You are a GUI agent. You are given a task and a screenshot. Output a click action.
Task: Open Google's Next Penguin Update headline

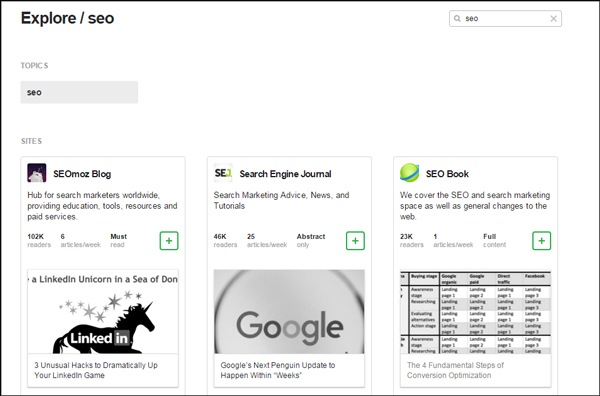pos(278,370)
